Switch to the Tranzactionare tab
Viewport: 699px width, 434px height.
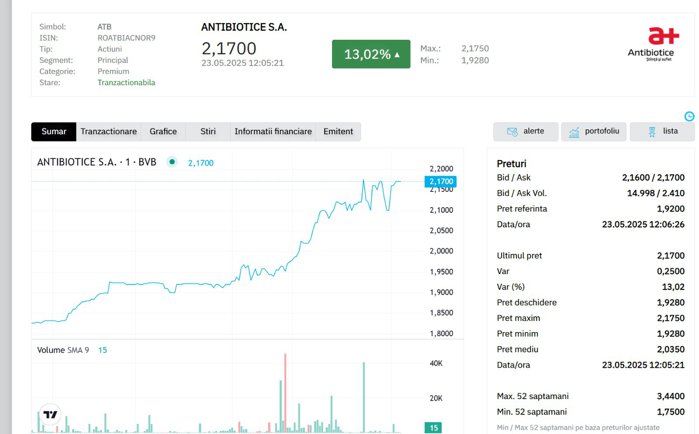pyautogui.click(x=108, y=131)
